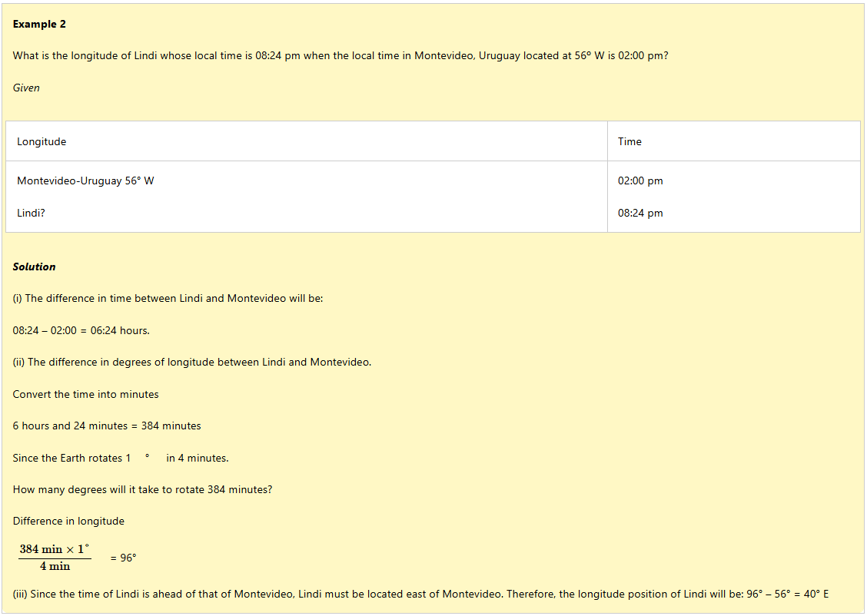Click step (i) difference in time line
The image size is (867, 616).
click(168, 298)
